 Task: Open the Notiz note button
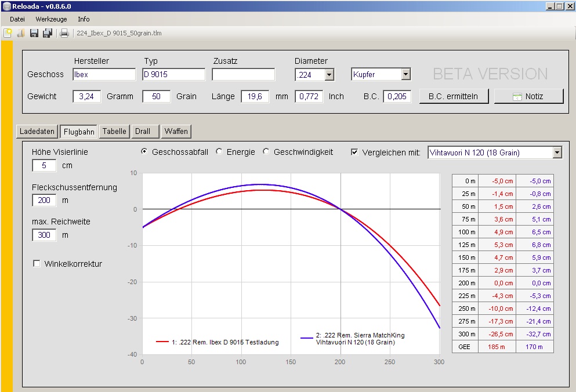[528, 96]
